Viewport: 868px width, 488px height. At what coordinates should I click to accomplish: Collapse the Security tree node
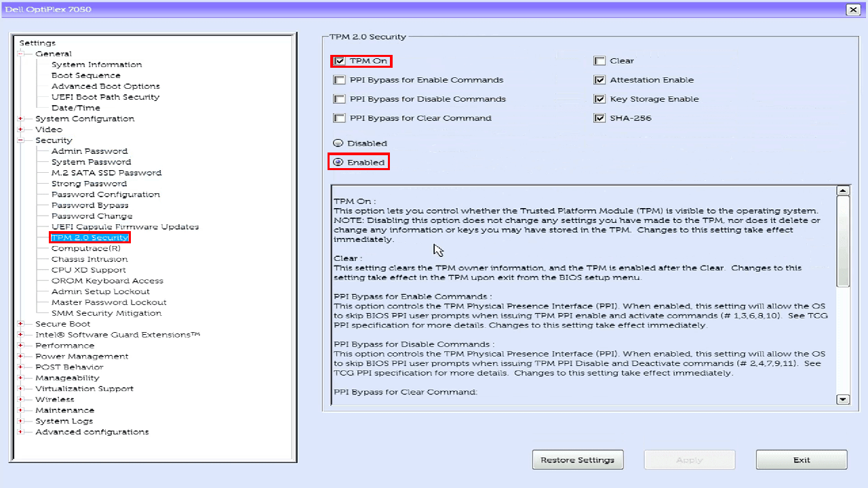[x=21, y=140]
